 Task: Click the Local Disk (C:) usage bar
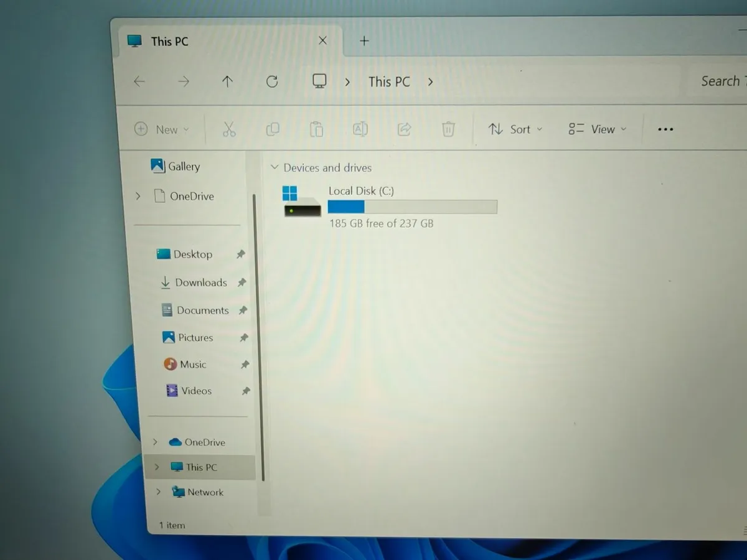coord(413,207)
